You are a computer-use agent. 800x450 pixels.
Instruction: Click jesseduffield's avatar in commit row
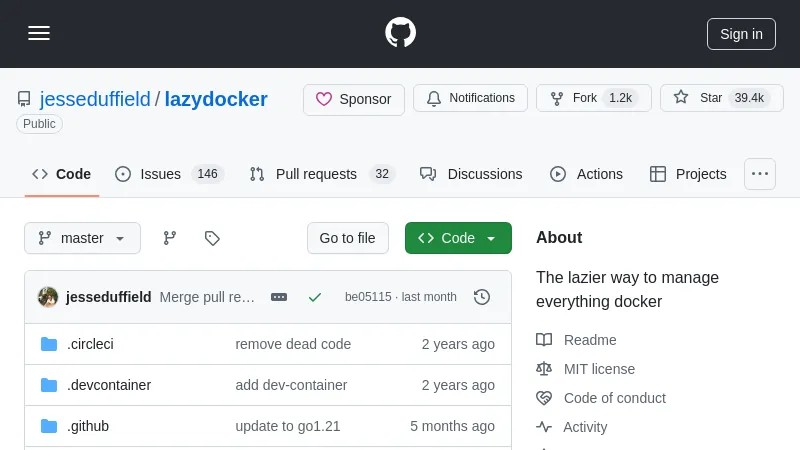48,297
